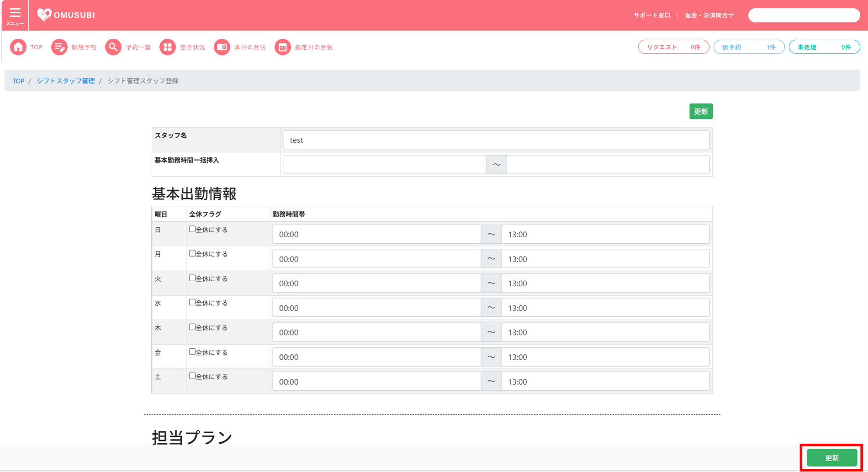The height and width of the screenshot is (472, 868).
Task: Click the TOP home icon
Action: 18,47
